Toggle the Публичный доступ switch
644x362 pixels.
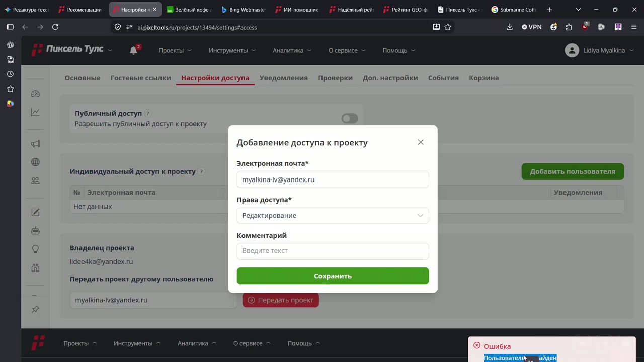click(x=350, y=118)
